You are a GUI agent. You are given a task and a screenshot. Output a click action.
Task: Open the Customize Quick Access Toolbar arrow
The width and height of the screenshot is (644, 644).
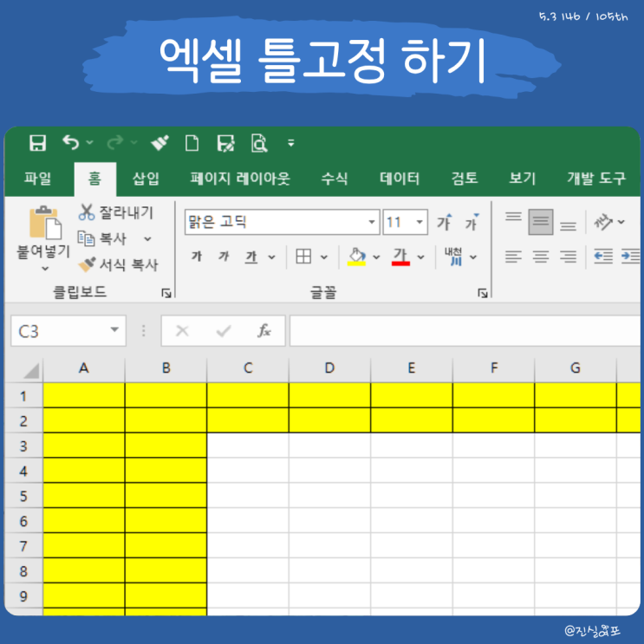pos(290,143)
